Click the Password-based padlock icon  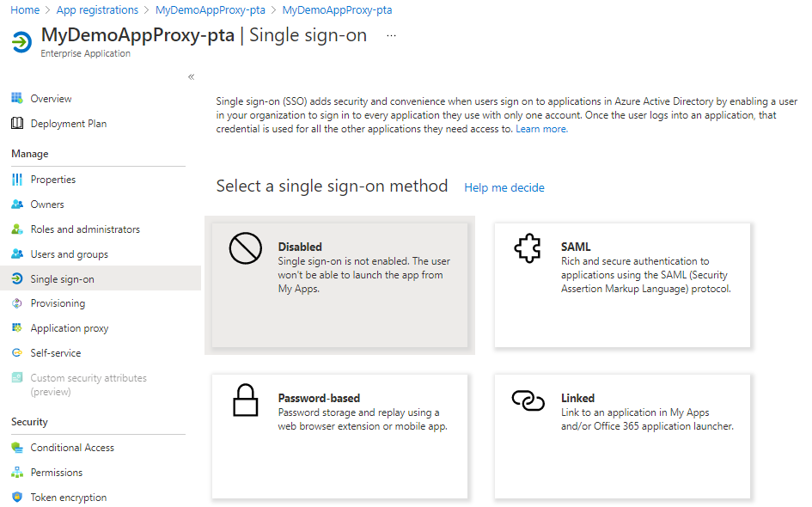click(246, 400)
